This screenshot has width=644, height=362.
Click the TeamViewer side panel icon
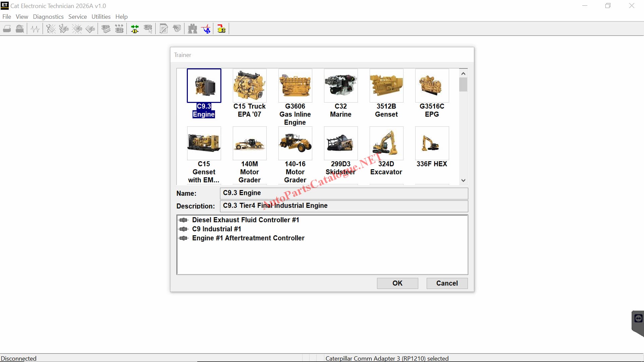tap(638, 318)
